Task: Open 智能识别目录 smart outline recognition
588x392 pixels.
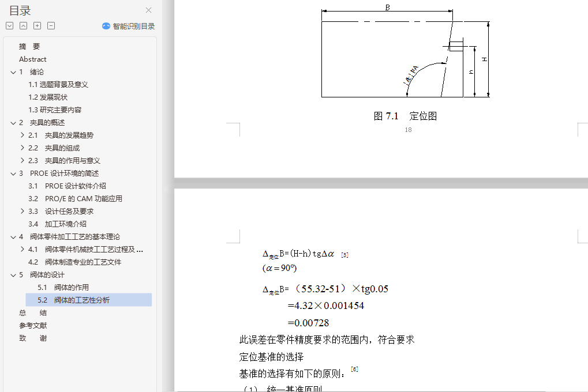Action: [x=129, y=26]
